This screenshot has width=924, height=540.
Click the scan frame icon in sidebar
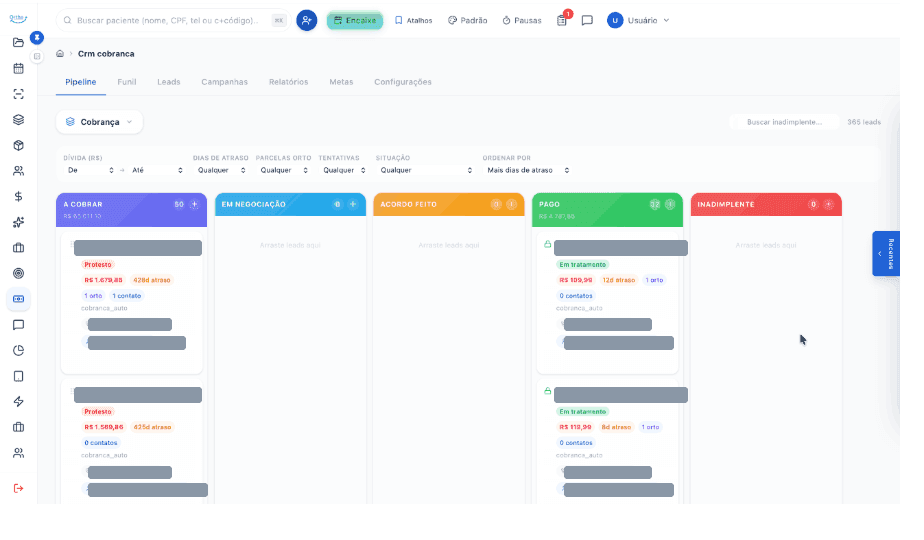[18, 94]
